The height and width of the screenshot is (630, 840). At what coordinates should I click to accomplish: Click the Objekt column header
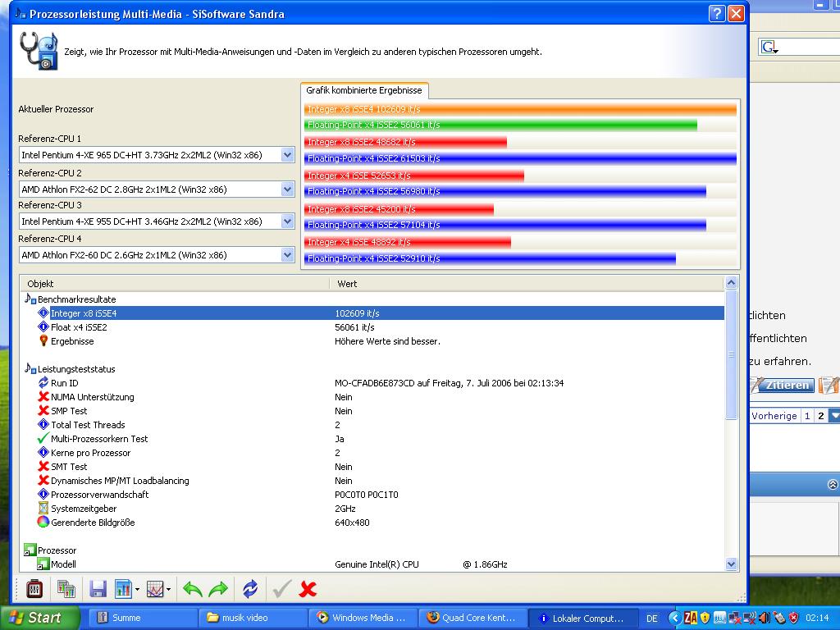click(x=174, y=283)
